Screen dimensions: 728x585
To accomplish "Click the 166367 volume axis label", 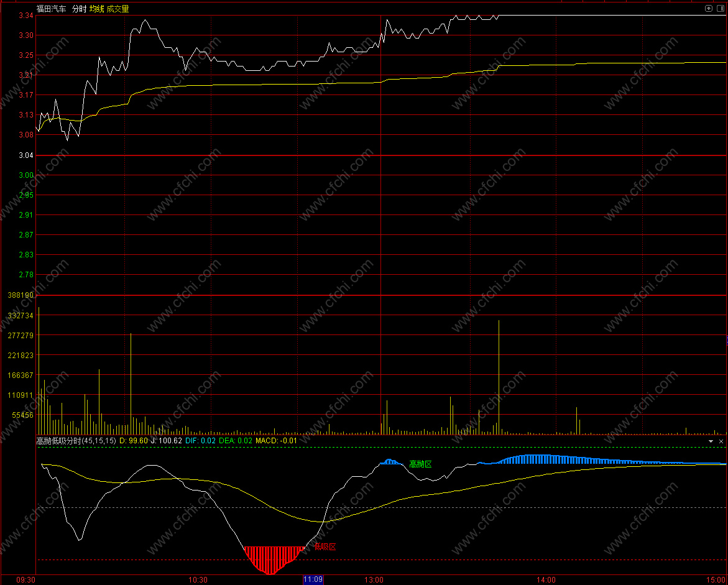I will (21, 375).
